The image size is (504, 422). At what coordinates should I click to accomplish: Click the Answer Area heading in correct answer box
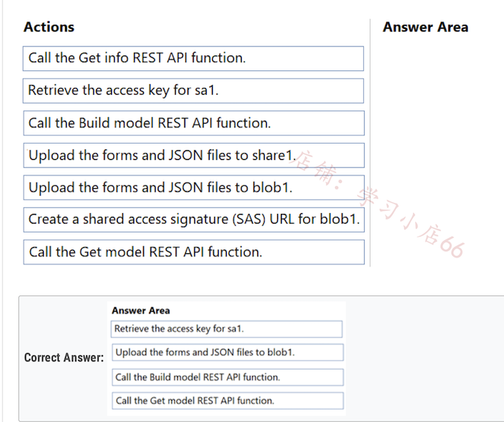141,310
